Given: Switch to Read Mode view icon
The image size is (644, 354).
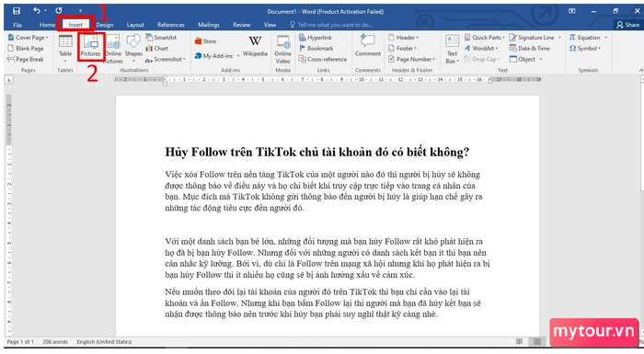Looking at the screenshot, I should (x=519, y=342).
